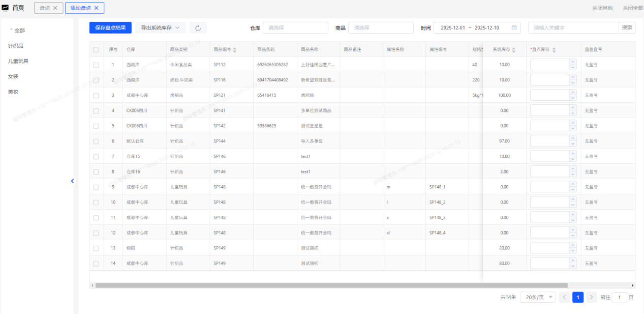Check the row for SP112
Viewport: 644px width, 314px height.
(x=97, y=65)
